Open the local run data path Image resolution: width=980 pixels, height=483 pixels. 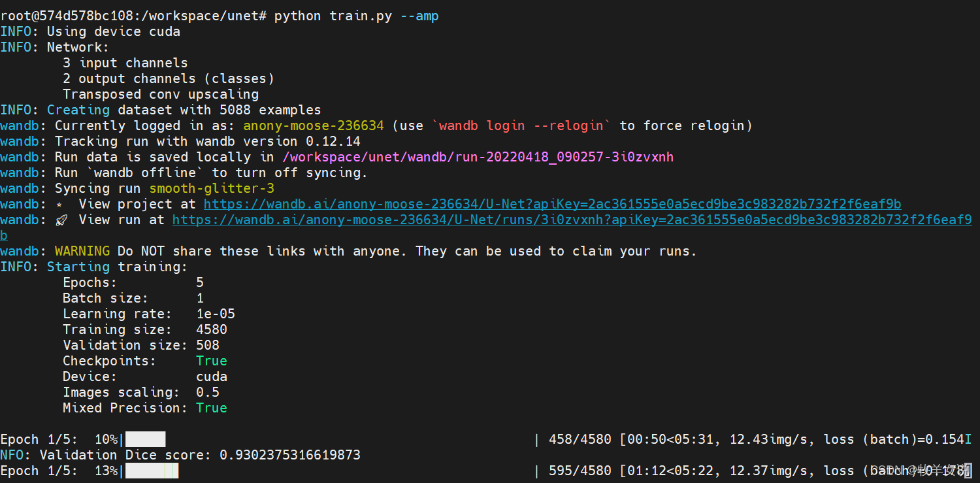coord(480,157)
